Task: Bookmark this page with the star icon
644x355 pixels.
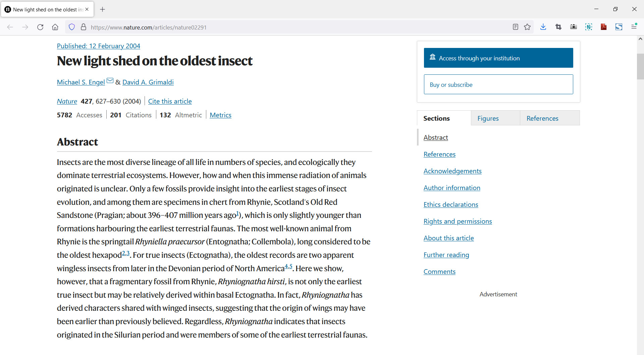Action: pyautogui.click(x=527, y=27)
